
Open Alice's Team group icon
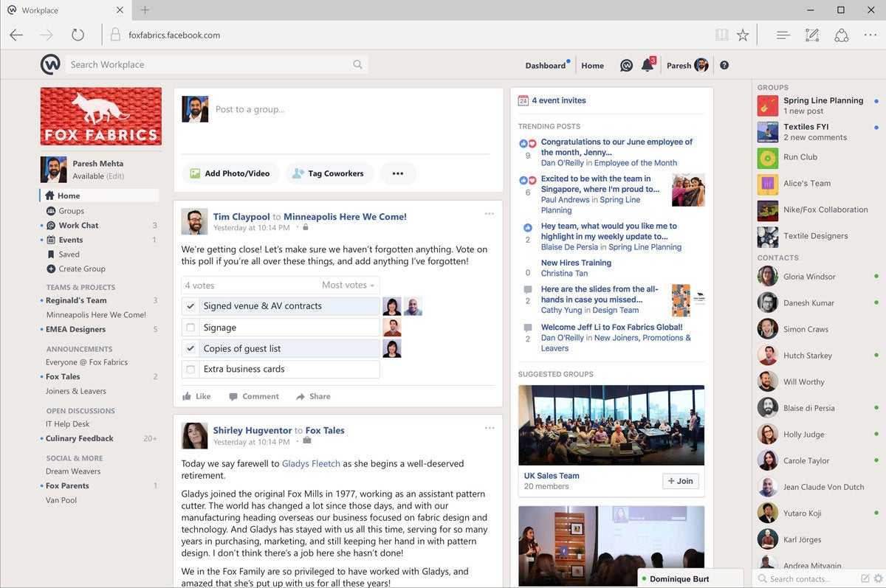[768, 184]
